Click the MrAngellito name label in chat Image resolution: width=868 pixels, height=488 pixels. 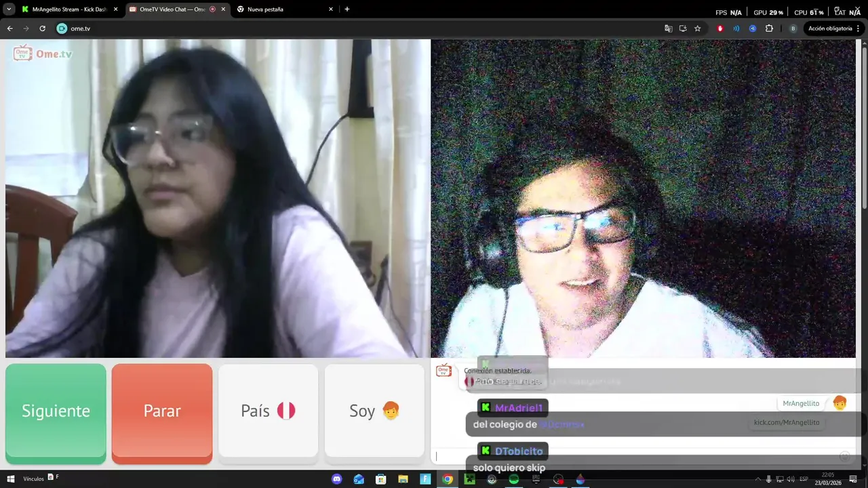(x=801, y=403)
